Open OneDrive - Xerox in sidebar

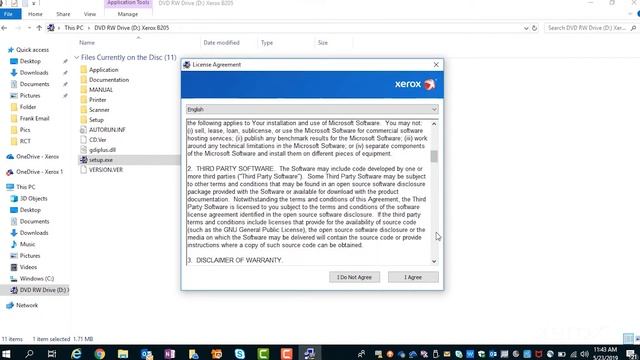point(38,157)
